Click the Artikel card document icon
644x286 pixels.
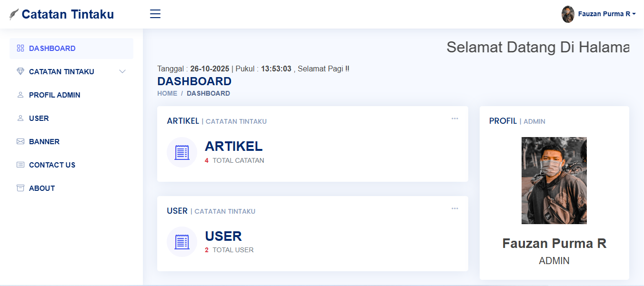(182, 152)
